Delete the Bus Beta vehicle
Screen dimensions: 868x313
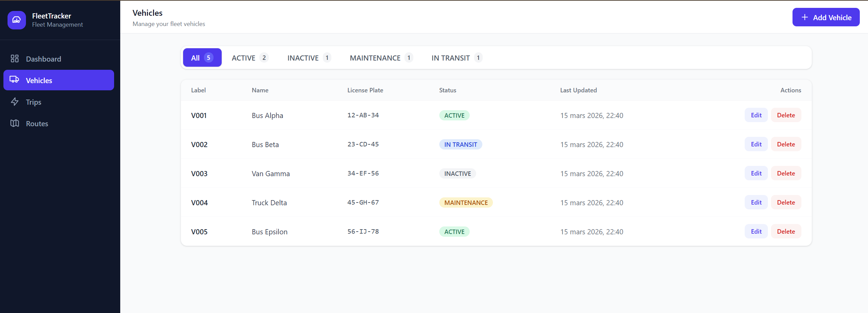click(786, 144)
